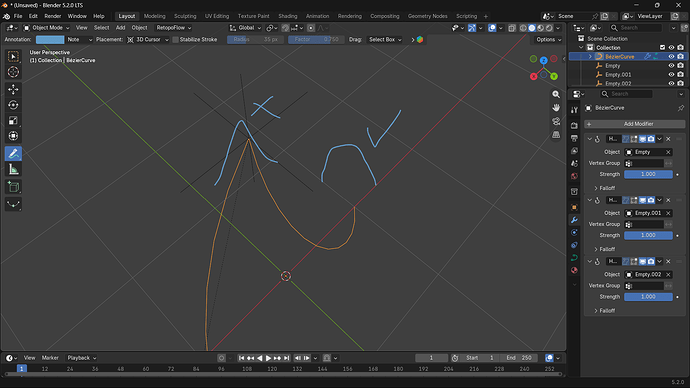Switch to the Shading workspace tab
The width and height of the screenshot is (690, 388).
click(288, 16)
